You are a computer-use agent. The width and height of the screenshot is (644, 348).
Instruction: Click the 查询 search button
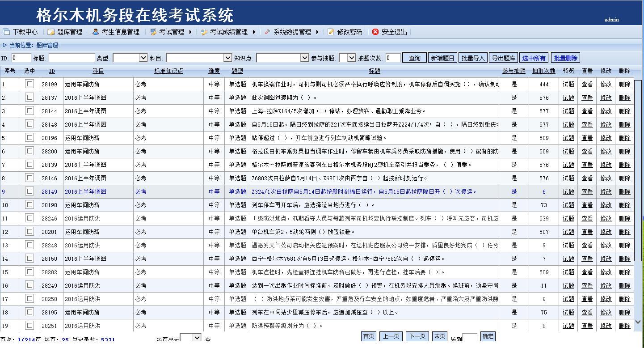(x=414, y=58)
